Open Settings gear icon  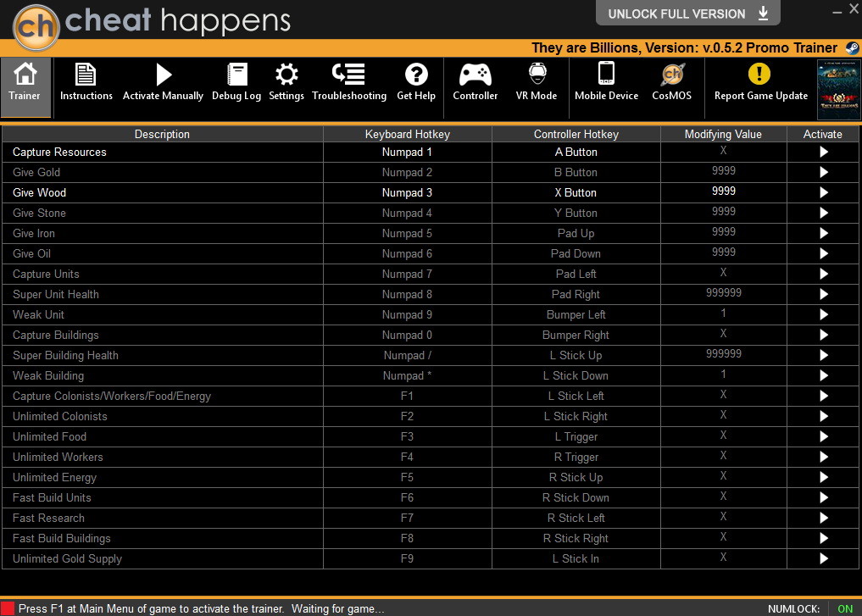click(286, 75)
